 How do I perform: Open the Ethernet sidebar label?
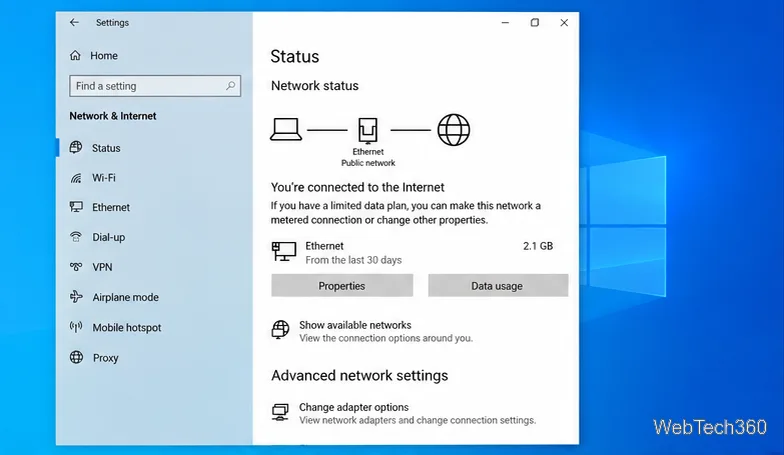point(110,208)
